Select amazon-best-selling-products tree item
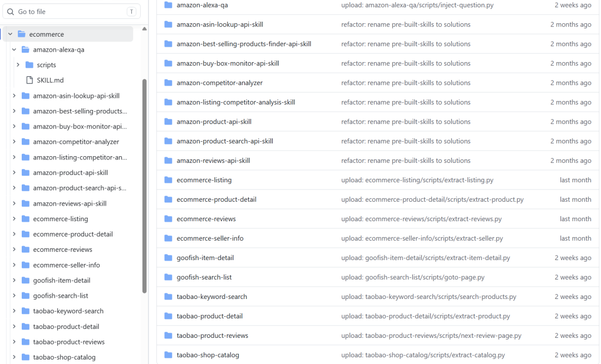Image resolution: width=601 pixels, height=364 pixels. [x=80, y=111]
